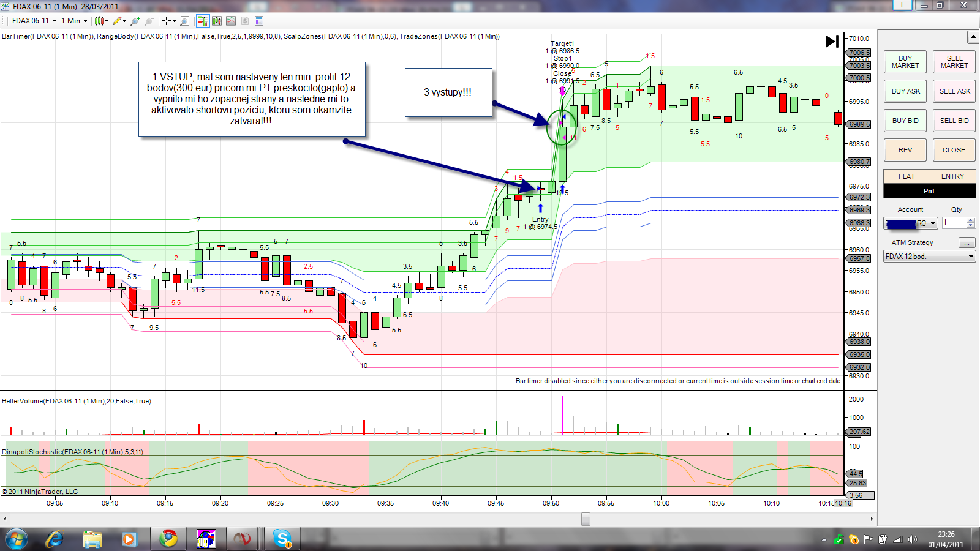Click the '3 vystupy!!!' annotation text box
980x551 pixels.
448,92
